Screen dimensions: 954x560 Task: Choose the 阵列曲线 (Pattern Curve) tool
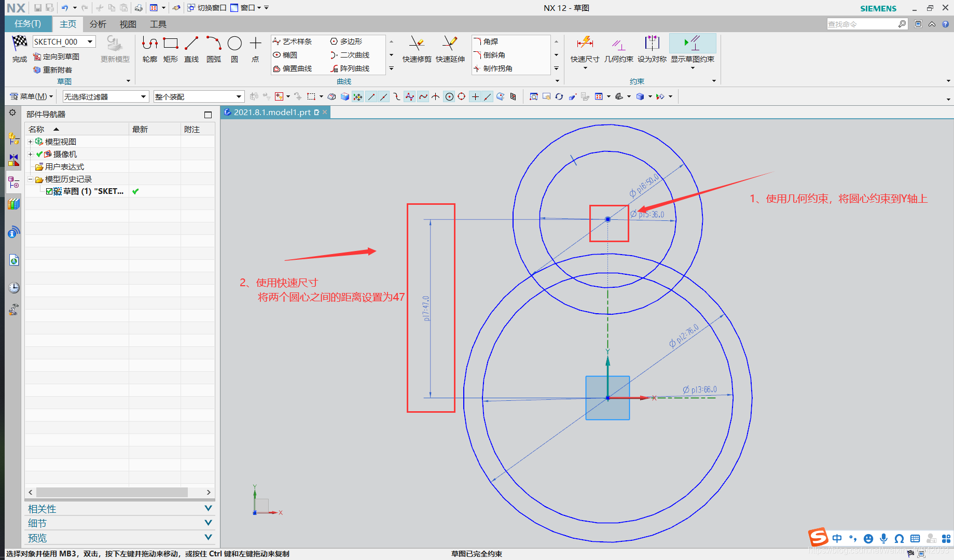click(x=350, y=68)
